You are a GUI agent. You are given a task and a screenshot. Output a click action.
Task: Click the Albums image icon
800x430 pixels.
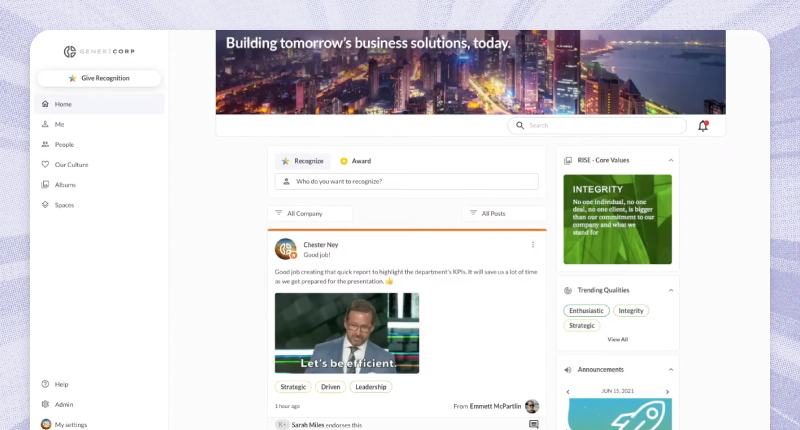[x=45, y=185]
